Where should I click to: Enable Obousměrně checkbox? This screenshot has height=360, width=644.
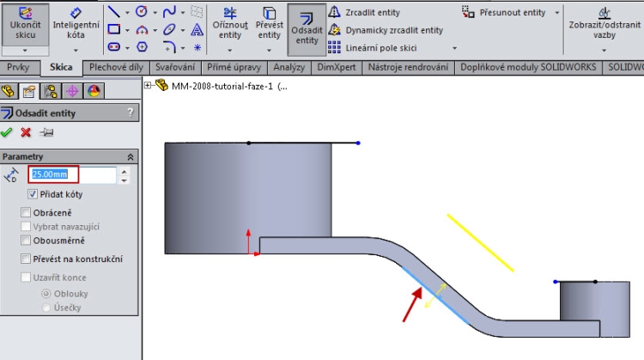[26, 241]
